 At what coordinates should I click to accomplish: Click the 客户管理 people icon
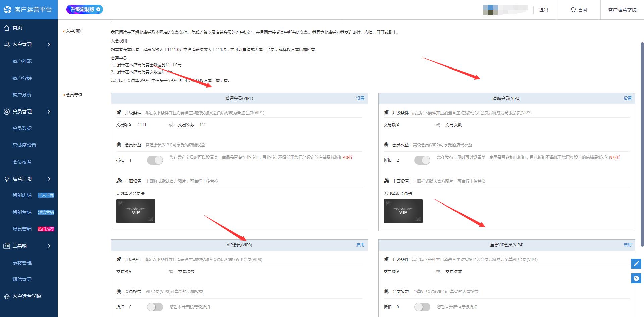pos(7,44)
